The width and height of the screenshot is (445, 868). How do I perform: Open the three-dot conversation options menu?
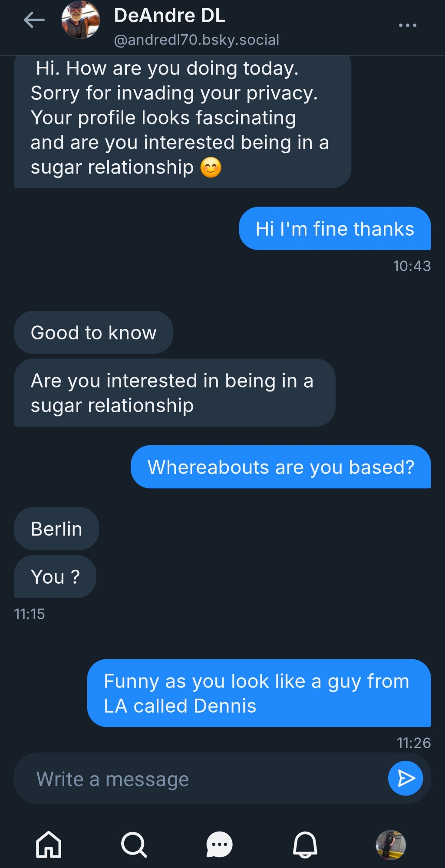(x=407, y=25)
